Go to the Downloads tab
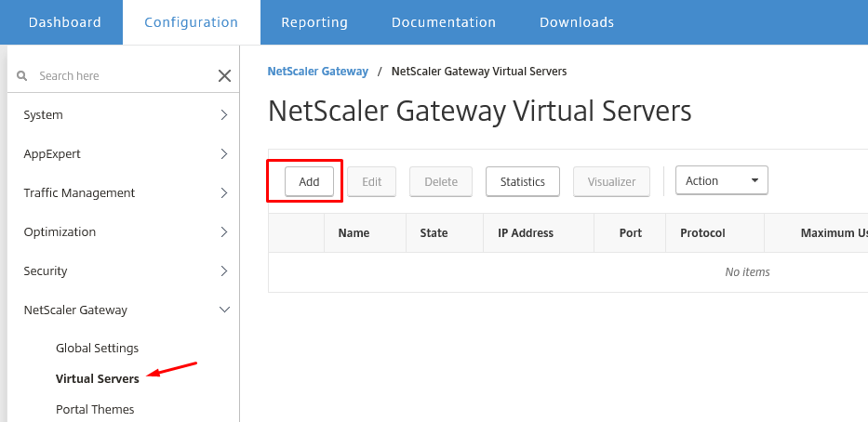The width and height of the screenshot is (868, 422). click(577, 22)
